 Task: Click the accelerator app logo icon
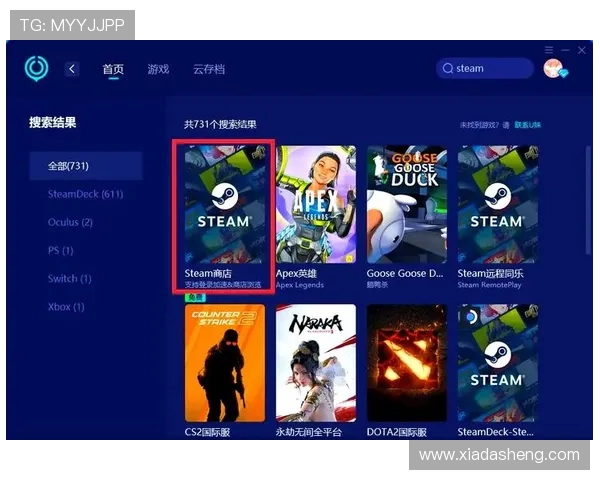pyautogui.click(x=37, y=68)
